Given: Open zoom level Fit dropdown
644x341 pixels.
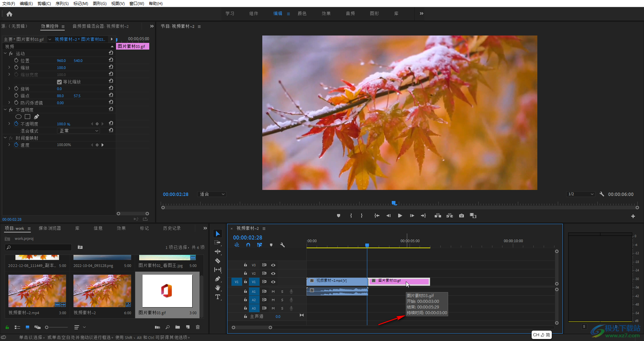Looking at the screenshot, I should tap(212, 194).
